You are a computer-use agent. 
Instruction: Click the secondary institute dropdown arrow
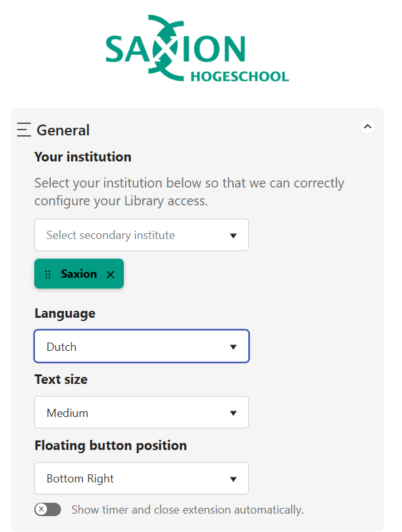coord(233,235)
